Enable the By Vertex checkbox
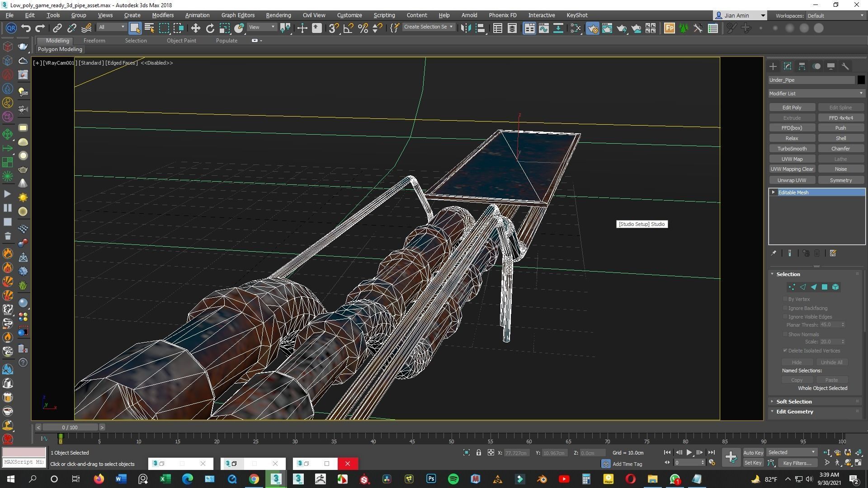868x488 pixels. pyautogui.click(x=785, y=299)
